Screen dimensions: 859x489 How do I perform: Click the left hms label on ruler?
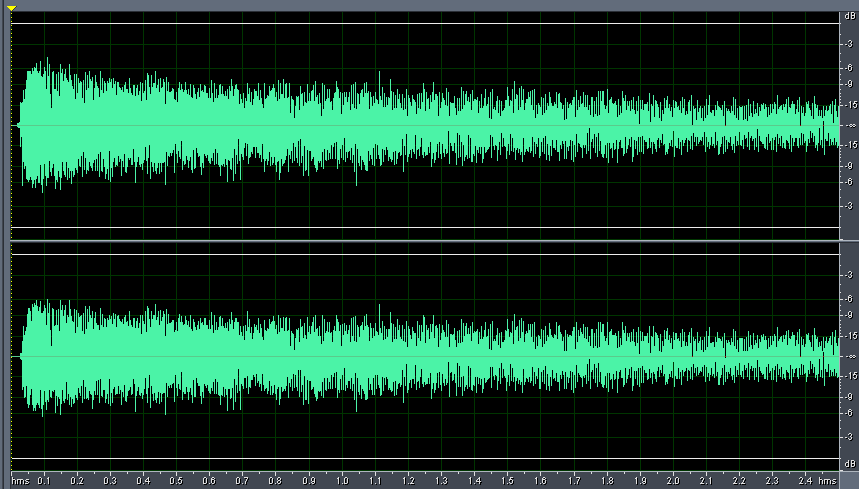point(20,480)
